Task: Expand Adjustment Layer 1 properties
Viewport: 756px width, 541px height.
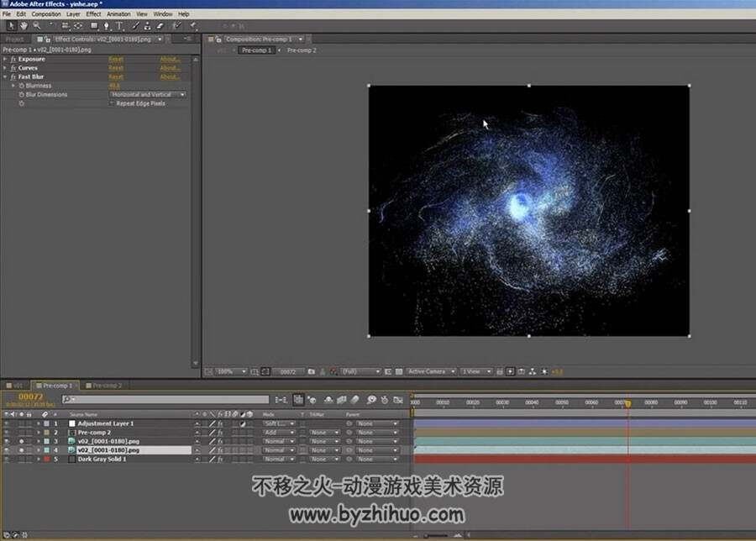Action: coord(39,423)
